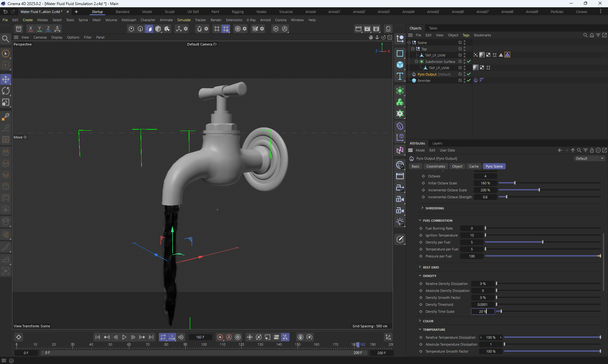The height and width of the screenshot is (364, 608).
Task: Click the Density Threshold value field
Action: (x=483, y=305)
